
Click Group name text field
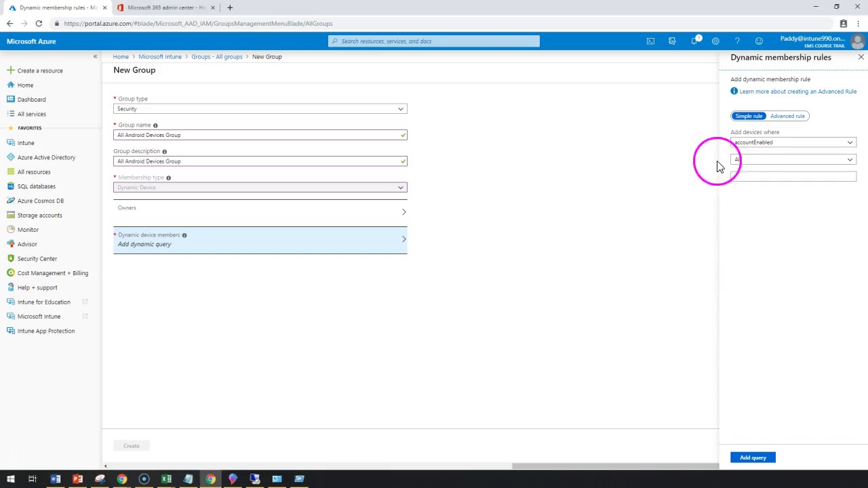point(260,135)
